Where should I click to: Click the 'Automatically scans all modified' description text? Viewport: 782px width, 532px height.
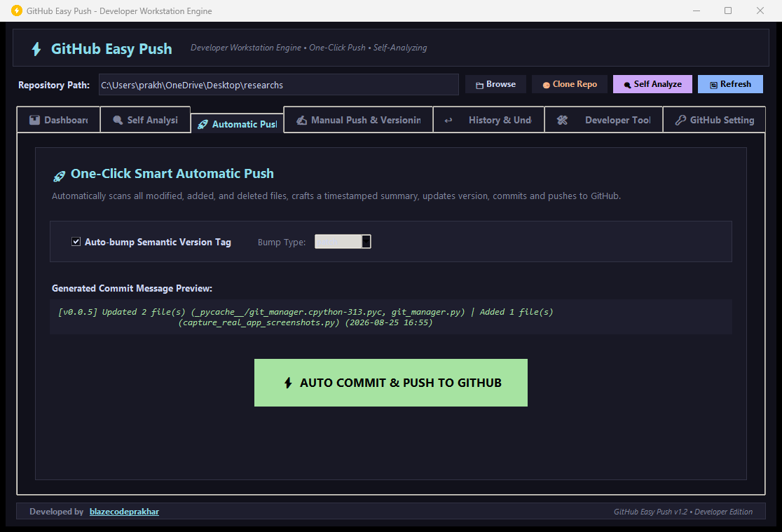click(x=336, y=196)
